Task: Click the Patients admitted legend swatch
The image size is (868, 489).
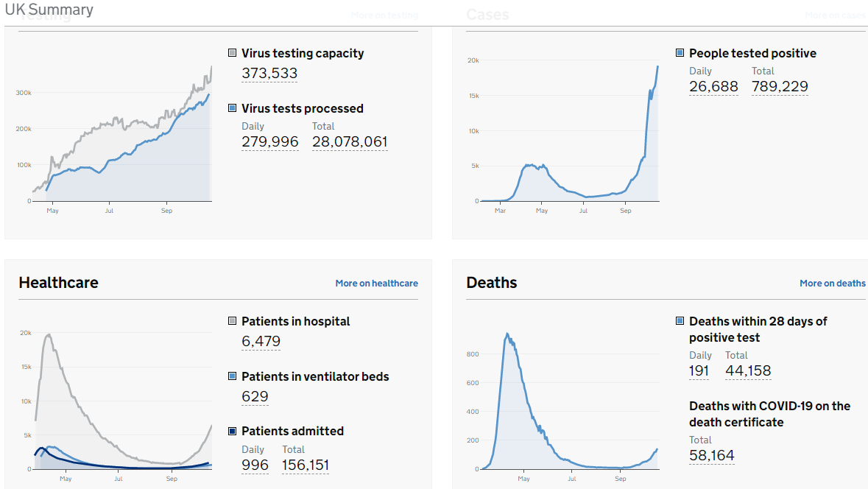Action: click(233, 431)
